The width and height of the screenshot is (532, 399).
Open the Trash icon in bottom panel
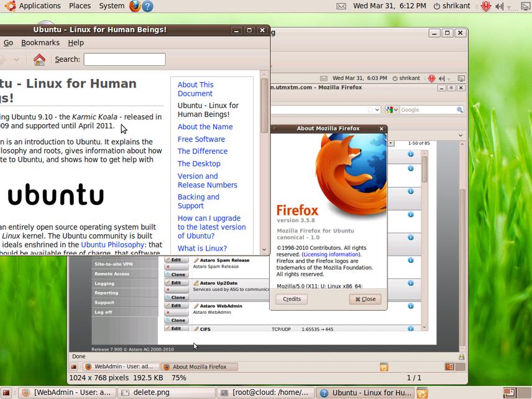coord(422,393)
